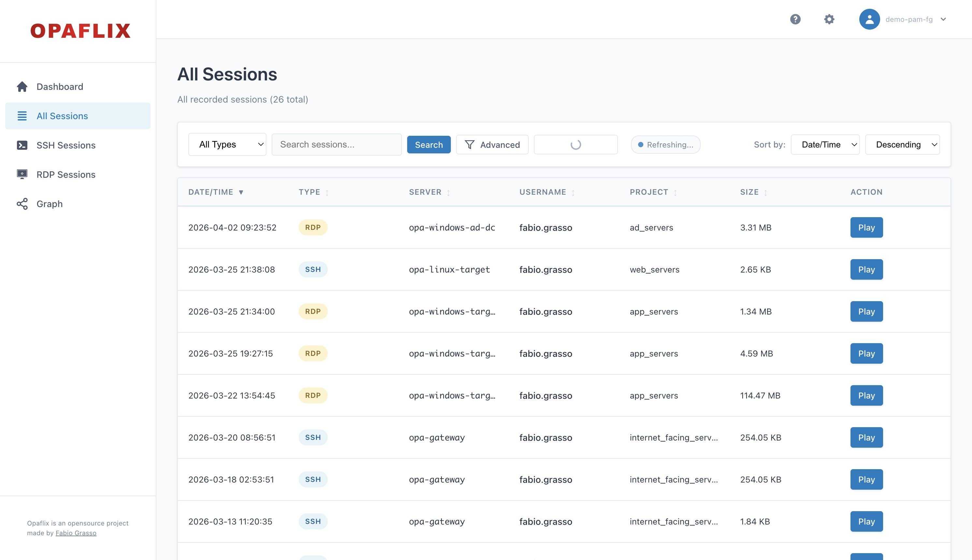Viewport: 972px width, 560px height.
Task: Click project ad_servers
Action: click(651, 227)
